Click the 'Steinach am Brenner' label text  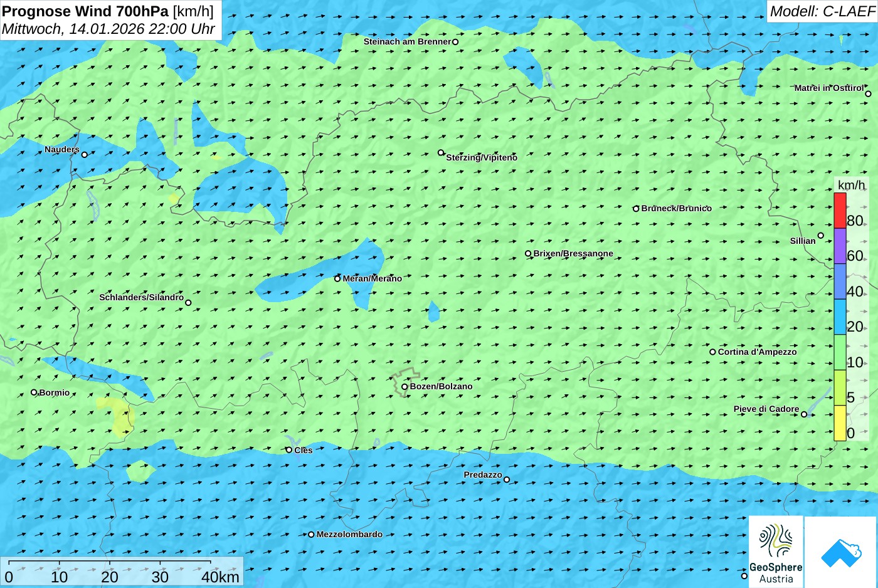point(407,41)
